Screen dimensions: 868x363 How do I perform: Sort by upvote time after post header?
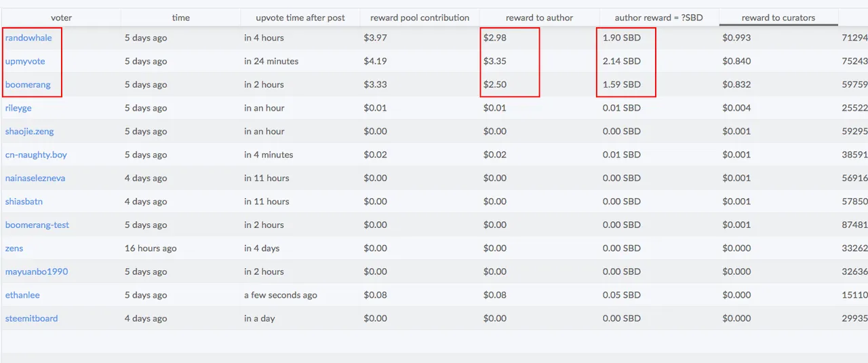(300, 18)
